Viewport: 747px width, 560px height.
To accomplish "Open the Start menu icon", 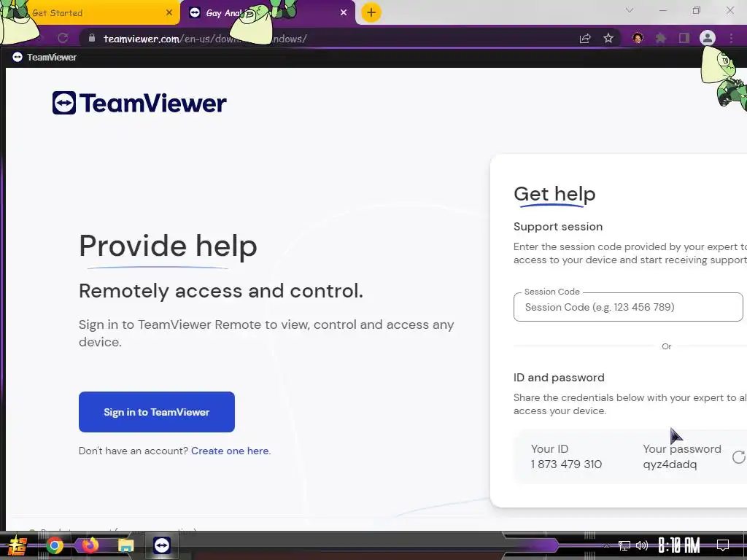I will point(18,545).
